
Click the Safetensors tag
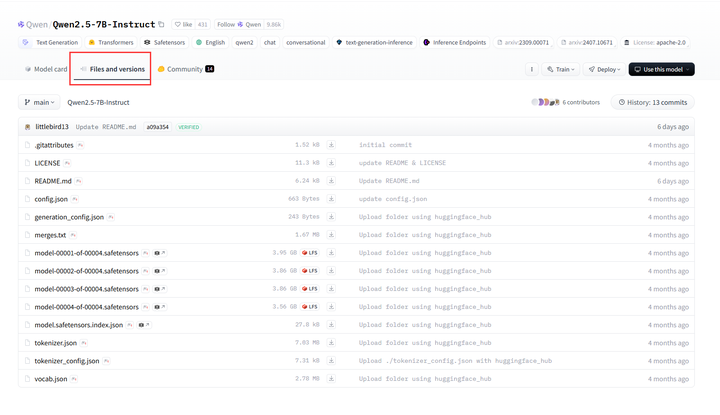coord(164,42)
